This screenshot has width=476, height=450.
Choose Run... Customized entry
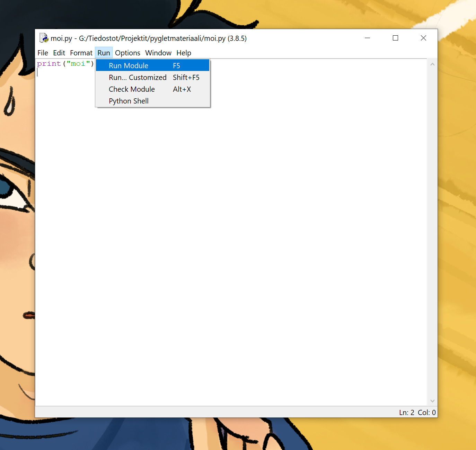152,77
